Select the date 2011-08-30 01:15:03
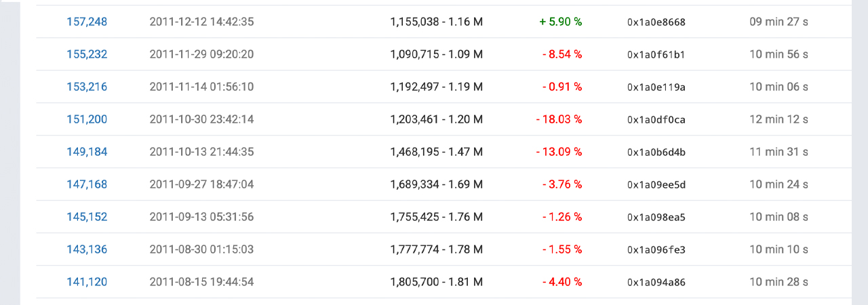Image resolution: width=868 pixels, height=305 pixels. point(201,249)
